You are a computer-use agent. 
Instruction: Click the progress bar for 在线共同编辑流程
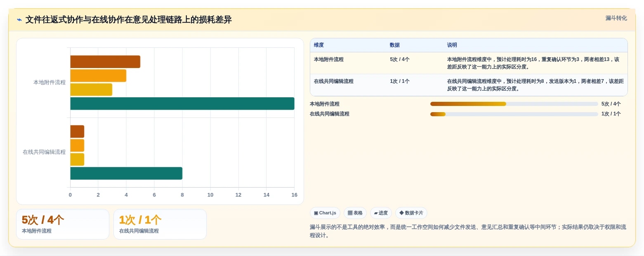(514, 114)
